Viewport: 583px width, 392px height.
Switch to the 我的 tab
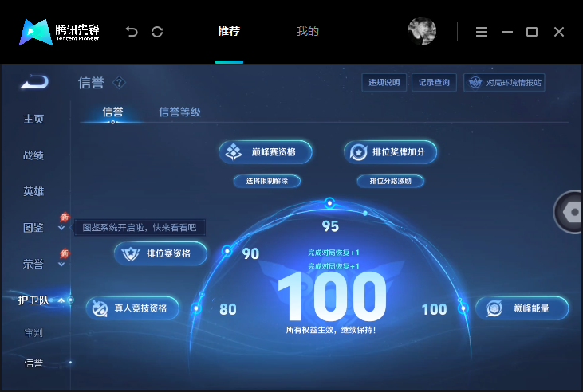[x=308, y=31]
